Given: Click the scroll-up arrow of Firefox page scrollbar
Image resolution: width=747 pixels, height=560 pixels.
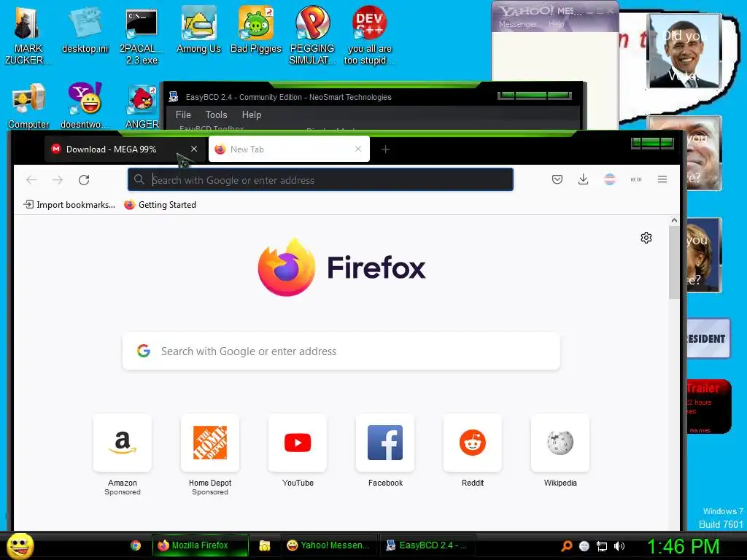Looking at the screenshot, I should pos(674,220).
